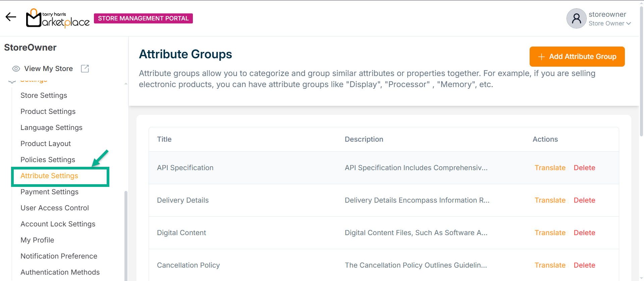Delete the Cancellation Policy group
Image resolution: width=644 pixels, height=281 pixels.
tap(584, 265)
